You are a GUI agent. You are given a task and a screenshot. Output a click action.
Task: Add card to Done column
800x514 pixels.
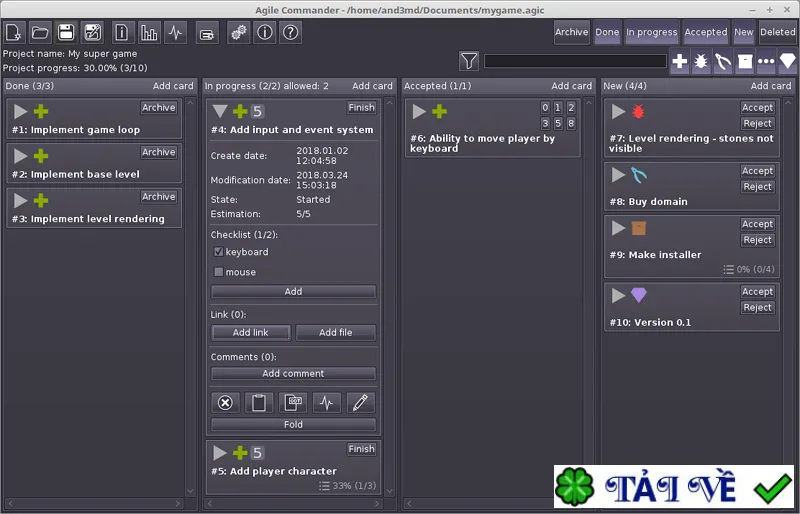point(173,86)
